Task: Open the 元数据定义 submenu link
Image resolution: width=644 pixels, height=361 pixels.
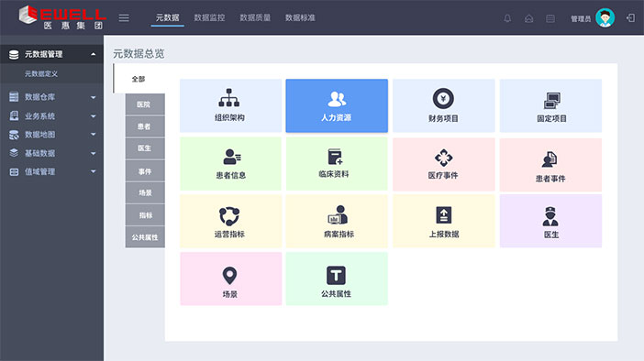Action: [41, 74]
